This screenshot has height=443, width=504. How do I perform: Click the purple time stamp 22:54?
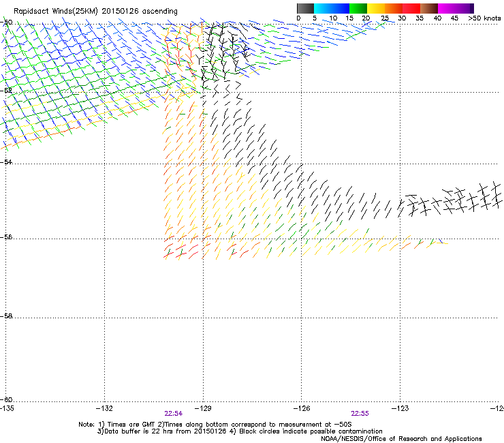pos(173,414)
